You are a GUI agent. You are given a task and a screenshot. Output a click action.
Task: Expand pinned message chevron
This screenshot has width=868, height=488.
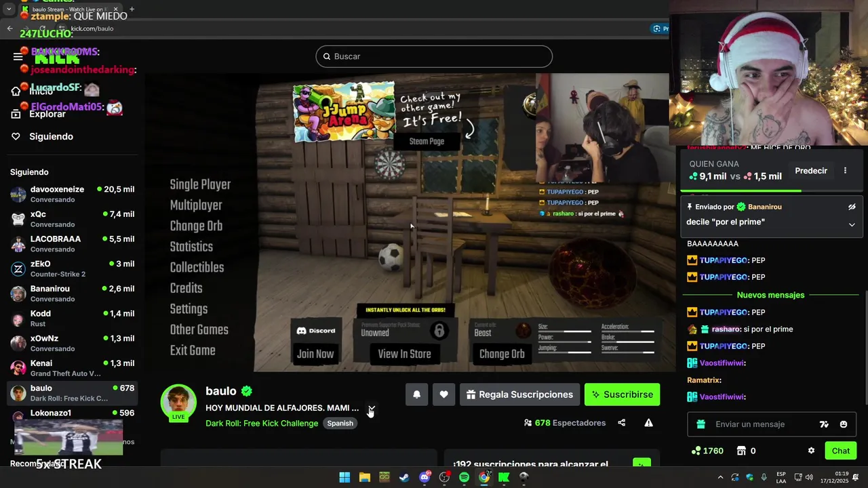click(852, 224)
